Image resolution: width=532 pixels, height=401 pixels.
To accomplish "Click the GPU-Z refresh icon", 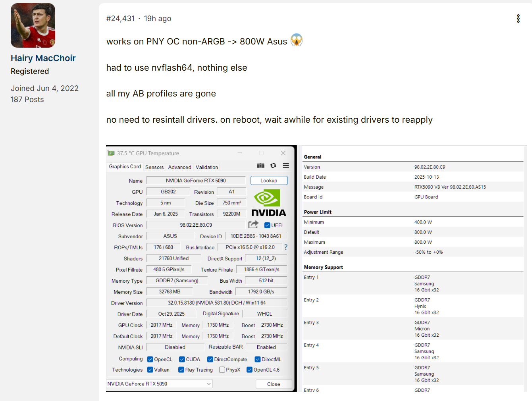I will point(273,166).
